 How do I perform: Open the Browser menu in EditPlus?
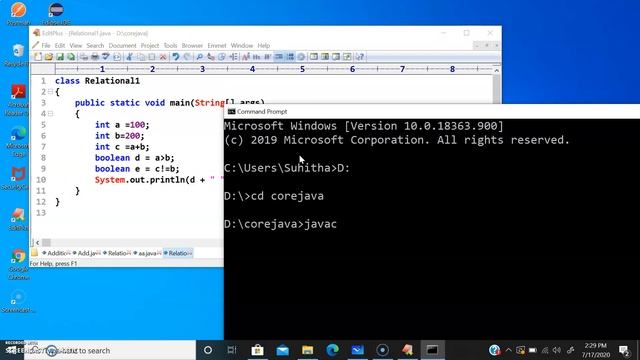[192, 45]
